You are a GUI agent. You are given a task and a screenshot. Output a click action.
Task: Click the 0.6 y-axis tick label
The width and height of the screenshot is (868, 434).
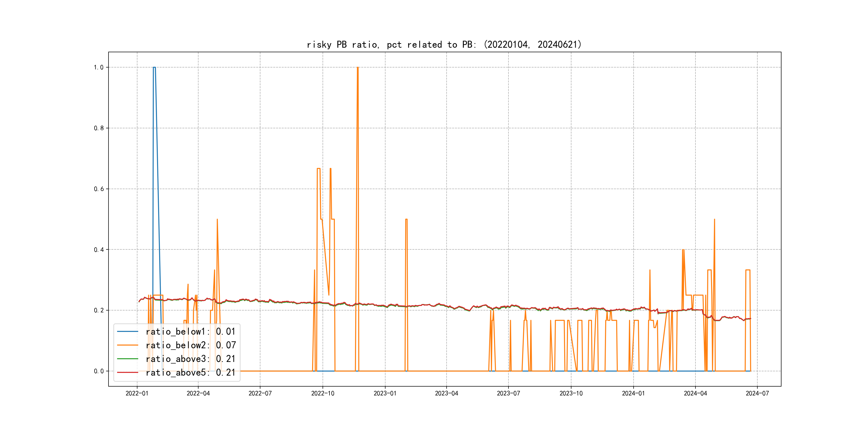click(98, 189)
